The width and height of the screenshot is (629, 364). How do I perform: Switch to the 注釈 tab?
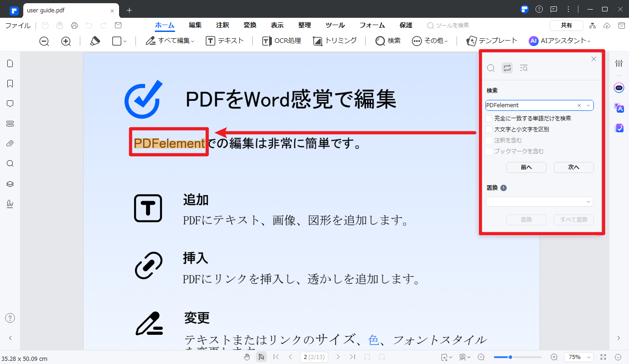(223, 26)
